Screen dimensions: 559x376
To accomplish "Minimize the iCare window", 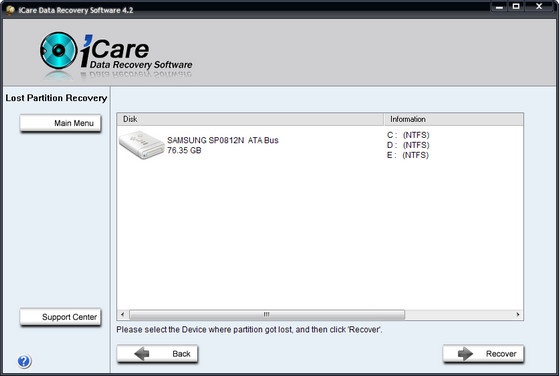I will coord(499,7).
